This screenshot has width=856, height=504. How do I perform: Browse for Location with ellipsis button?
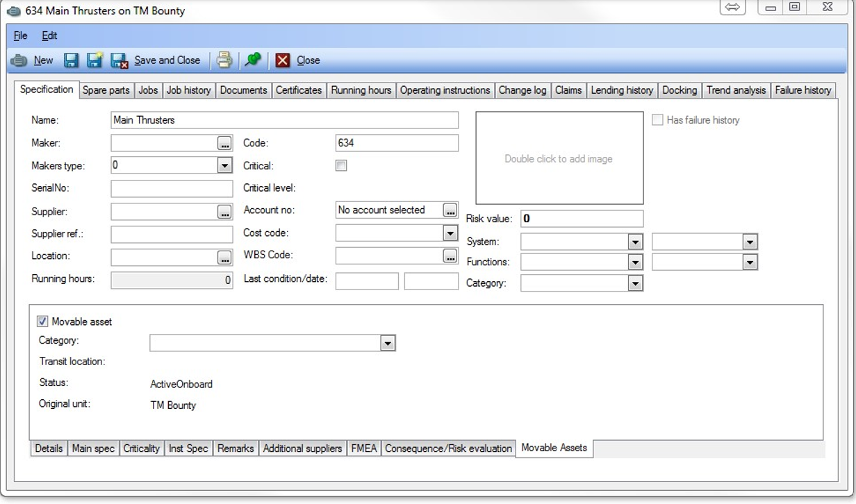tap(224, 258)
